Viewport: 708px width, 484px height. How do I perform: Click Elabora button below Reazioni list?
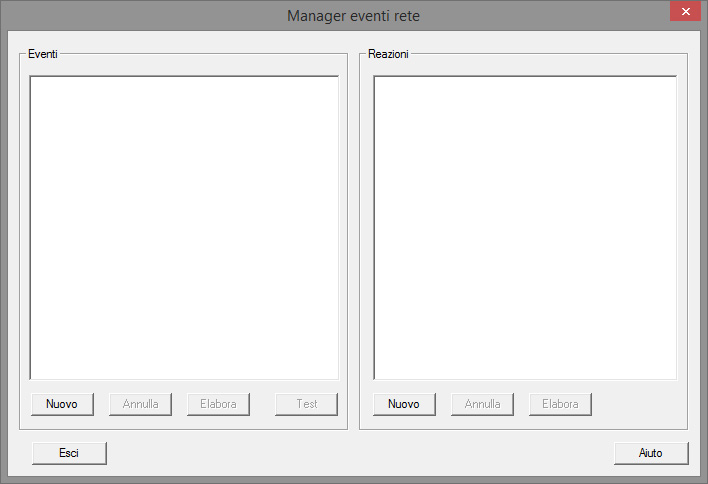click(560, 404)
